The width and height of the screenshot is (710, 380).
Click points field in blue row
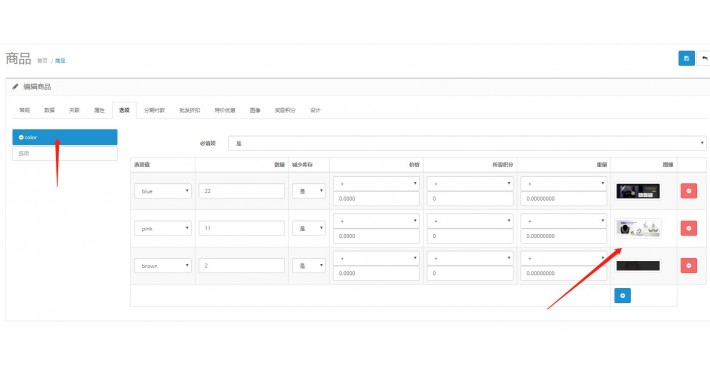point(470,198)
